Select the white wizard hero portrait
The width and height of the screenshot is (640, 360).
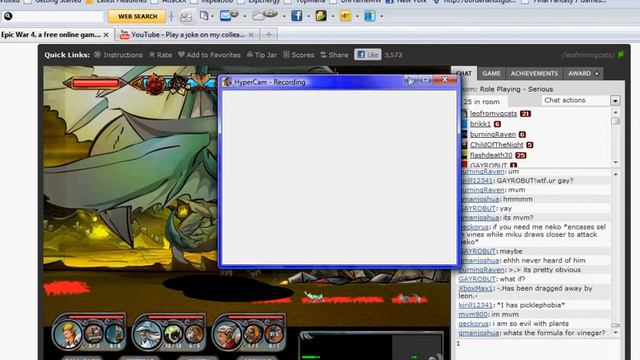tap(147, 333)
